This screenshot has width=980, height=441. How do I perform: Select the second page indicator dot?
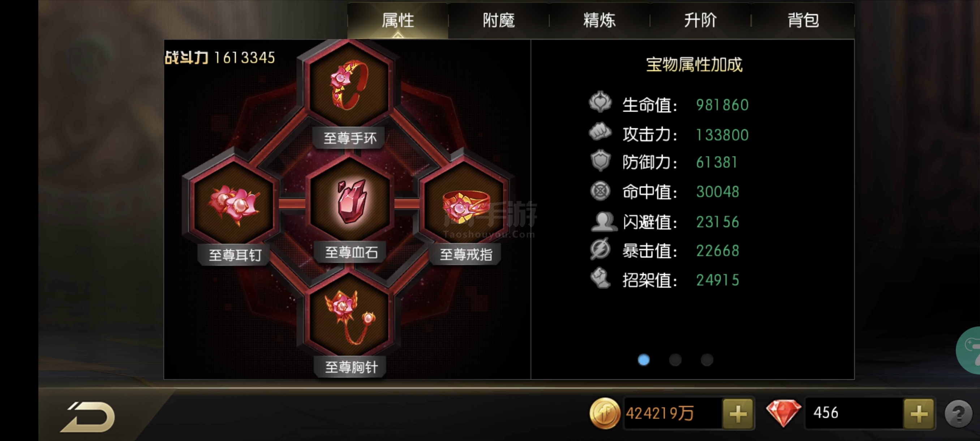pos(675,360)
